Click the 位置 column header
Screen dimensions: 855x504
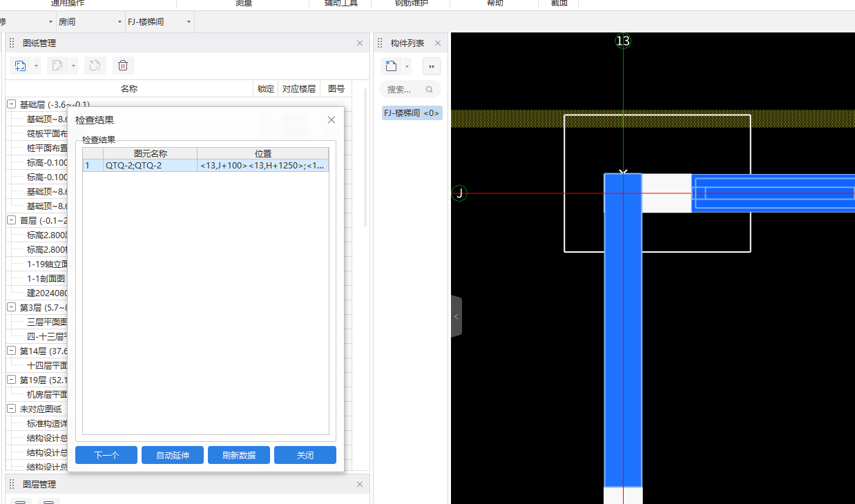pyautogui.click(x=263, y=153)
